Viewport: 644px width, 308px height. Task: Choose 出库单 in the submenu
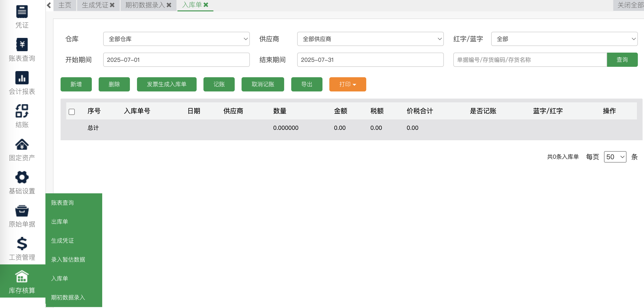point(59,222)
